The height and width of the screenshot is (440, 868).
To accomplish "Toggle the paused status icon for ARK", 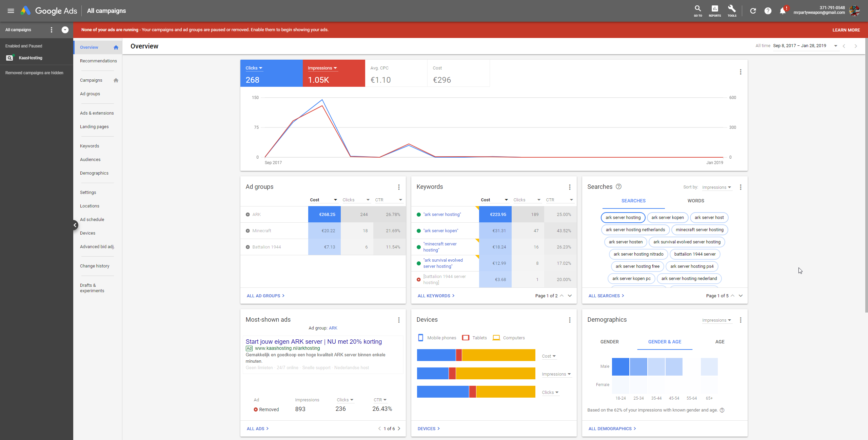I will pos(248,215).
